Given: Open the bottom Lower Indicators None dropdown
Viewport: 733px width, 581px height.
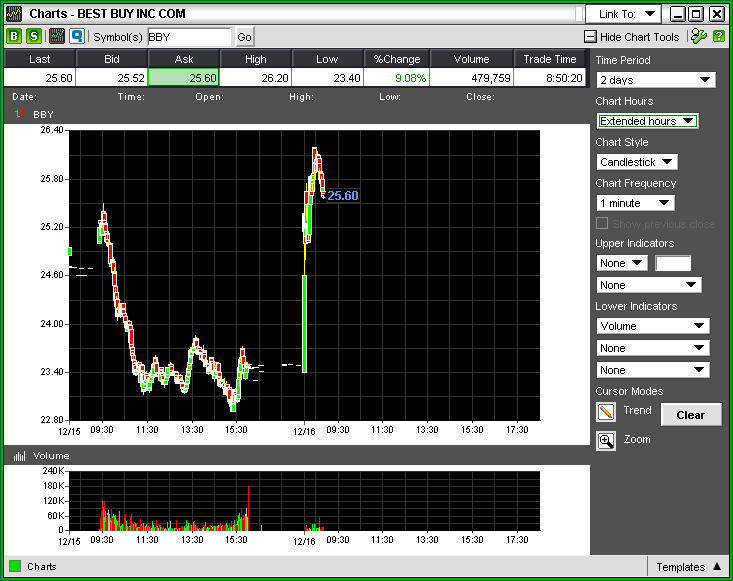Looking at the screenshot, I should click(x=653, y=370).
